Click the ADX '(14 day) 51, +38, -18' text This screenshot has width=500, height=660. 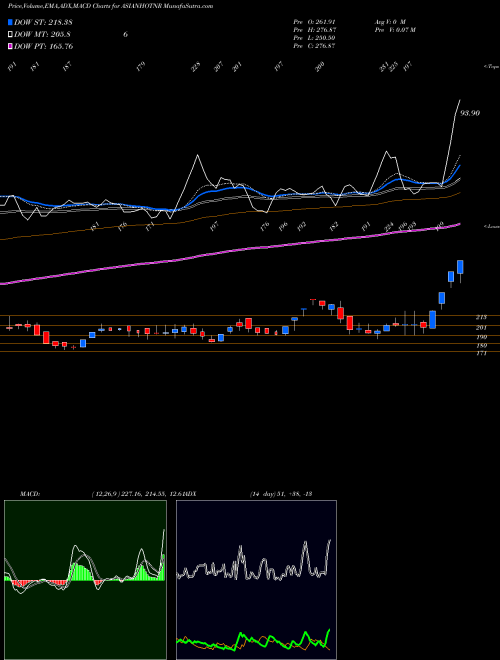click(x=281, y=494)
